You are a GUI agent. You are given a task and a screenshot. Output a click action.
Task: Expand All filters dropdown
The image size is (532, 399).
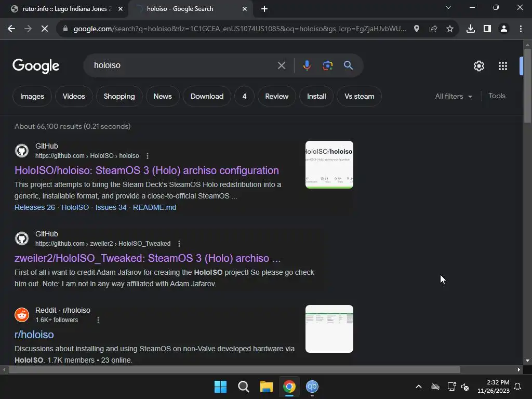tap(454, 96)
